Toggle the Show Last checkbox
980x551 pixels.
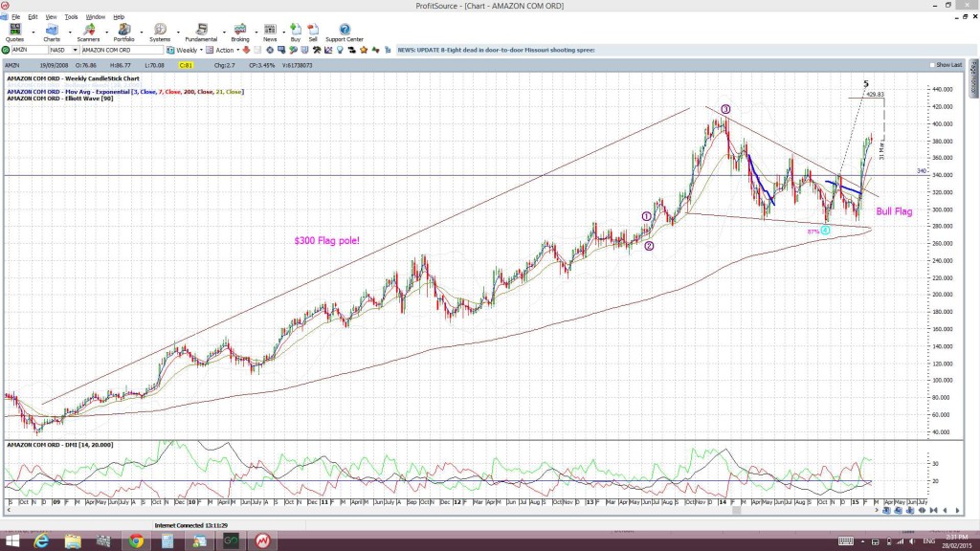click(932, 65)
